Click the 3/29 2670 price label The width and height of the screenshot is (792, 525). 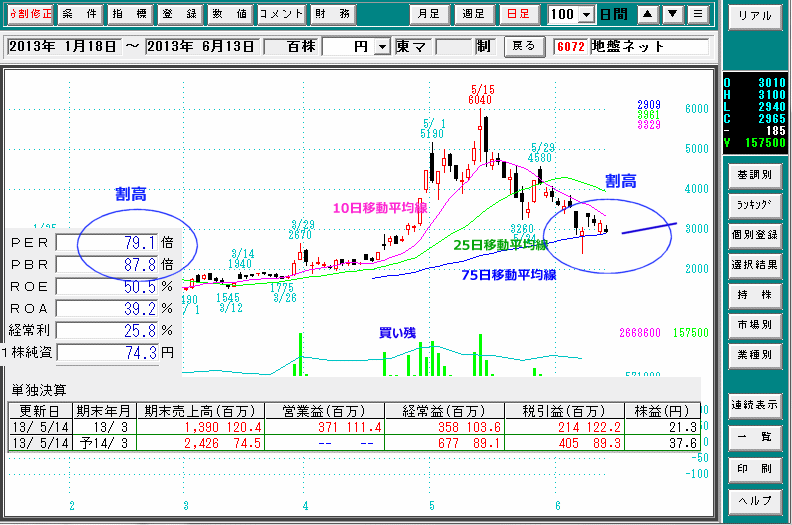(x=301, y=229)
